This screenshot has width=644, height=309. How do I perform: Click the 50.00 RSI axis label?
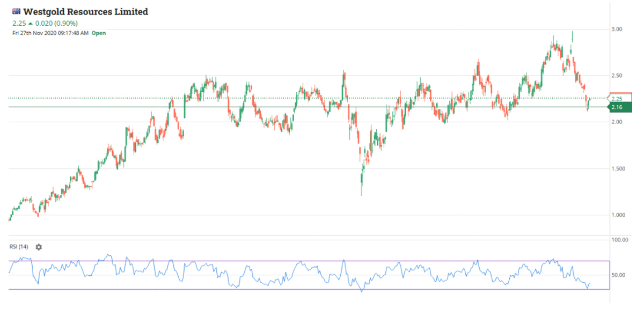620,275
